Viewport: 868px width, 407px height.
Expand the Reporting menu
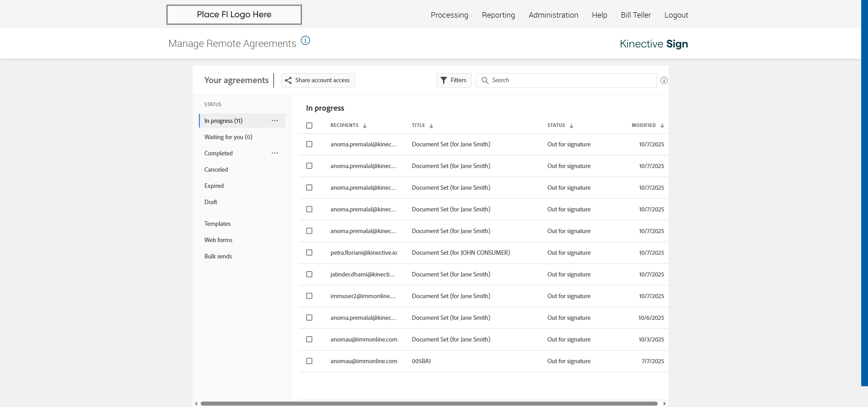498,15
